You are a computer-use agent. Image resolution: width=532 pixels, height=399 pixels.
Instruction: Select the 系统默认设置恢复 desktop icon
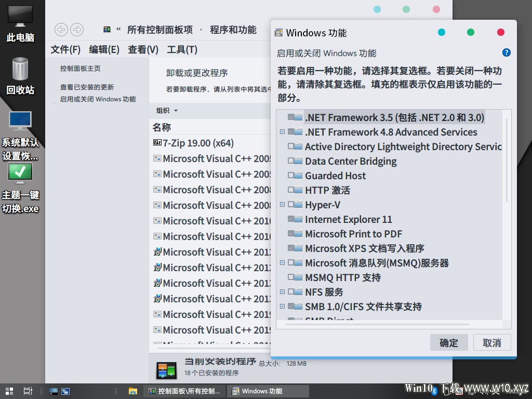click(20, 136)
